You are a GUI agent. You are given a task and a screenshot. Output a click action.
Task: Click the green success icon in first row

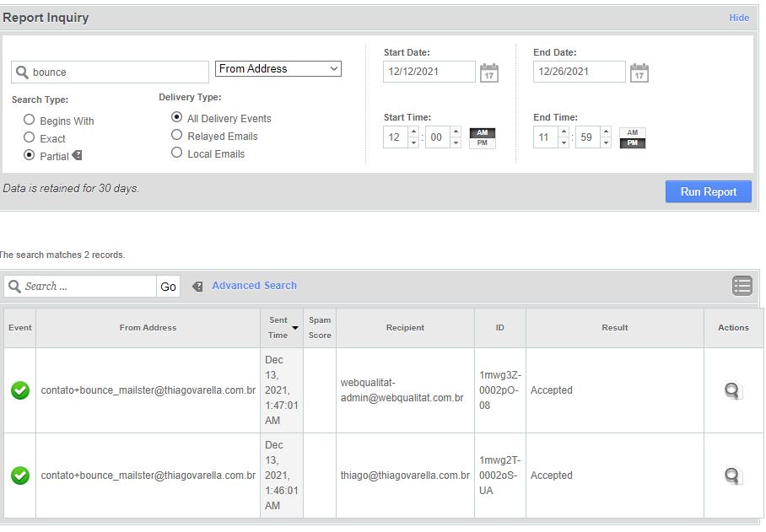click(20, 390)
